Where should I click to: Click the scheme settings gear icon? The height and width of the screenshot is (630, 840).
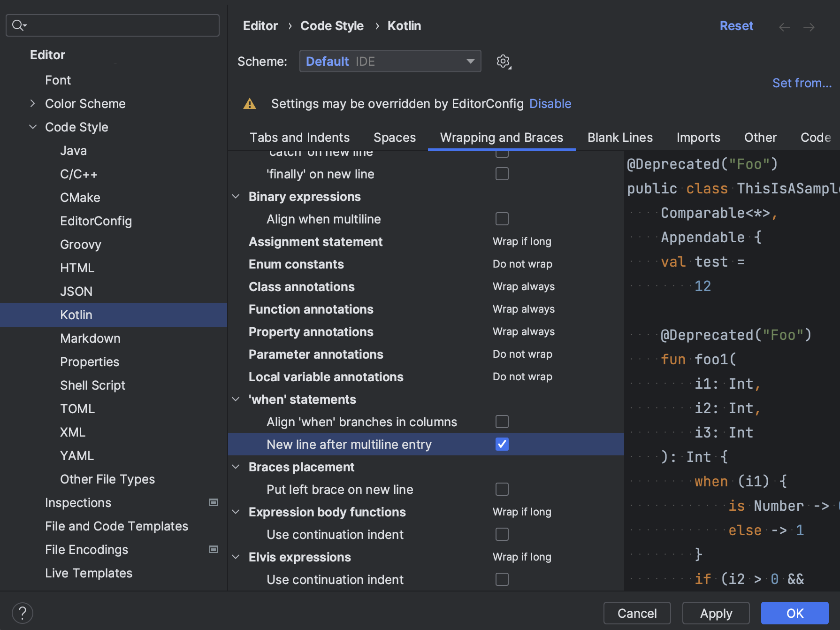point(503,61)
